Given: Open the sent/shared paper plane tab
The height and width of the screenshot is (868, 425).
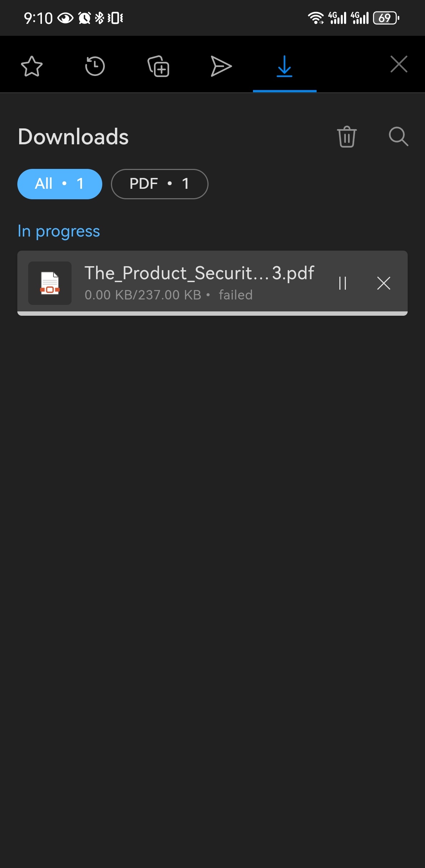Looking at the screenshot, I should 221,66.
